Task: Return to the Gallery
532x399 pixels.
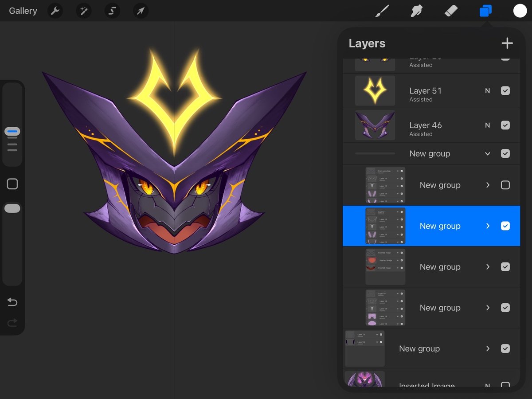Action: point(23,11)
